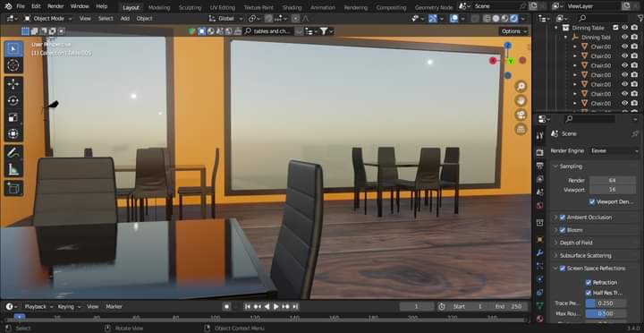Play the animation forward
The width and height of the screenshot is (644, 333).
click(x=276, y=306)
